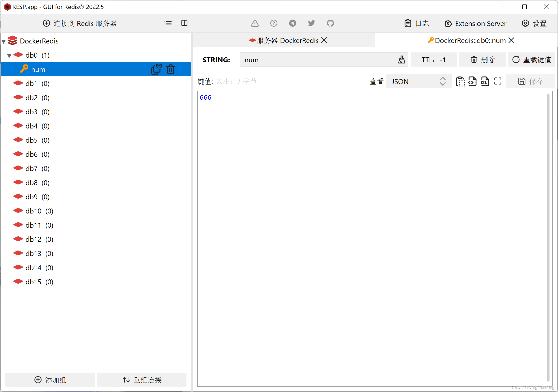
Task: Click the STRING: type label
Action: click(x=216, y=60)
